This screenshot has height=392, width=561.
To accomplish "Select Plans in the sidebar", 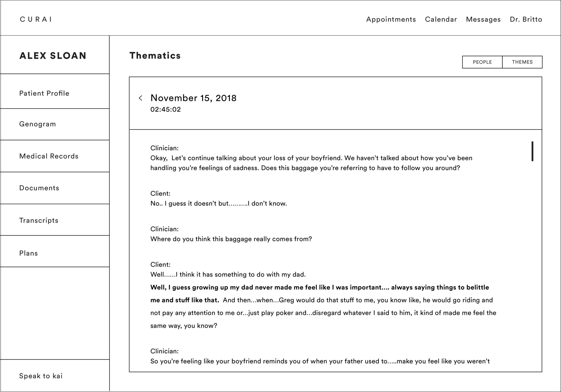I will [x=28, y=253].
